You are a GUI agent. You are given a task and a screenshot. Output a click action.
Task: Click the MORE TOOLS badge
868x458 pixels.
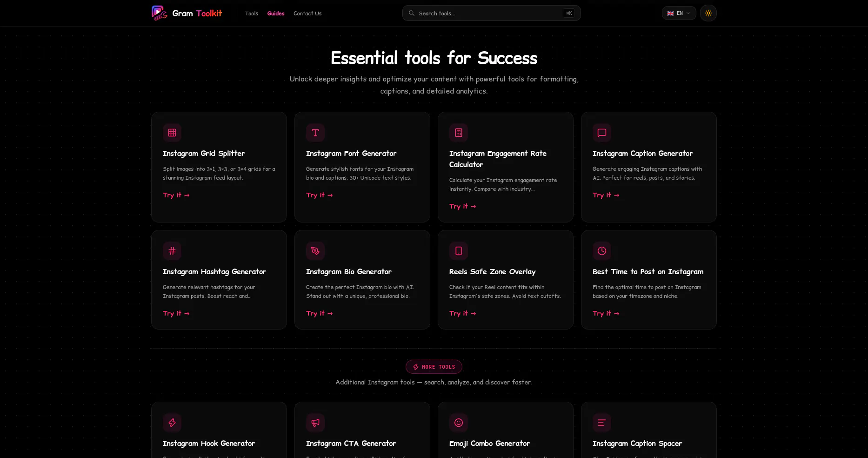point(434,367)
